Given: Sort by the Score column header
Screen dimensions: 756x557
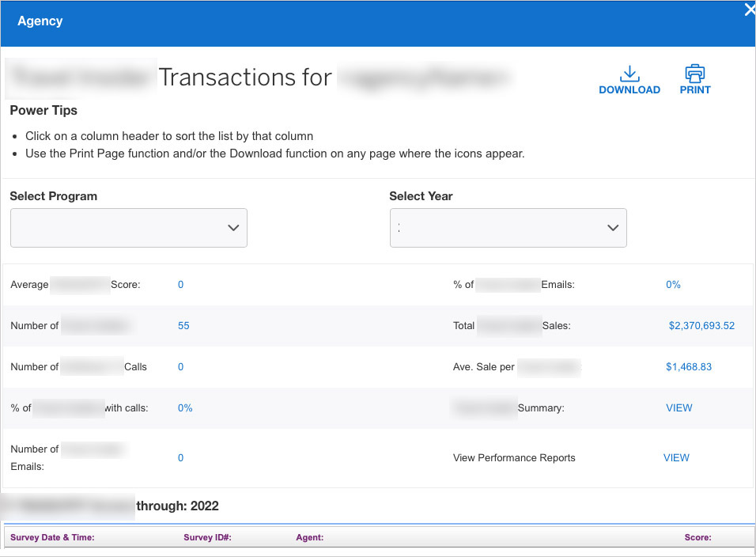Looking at the screenshot, I should tap(697, 538).
